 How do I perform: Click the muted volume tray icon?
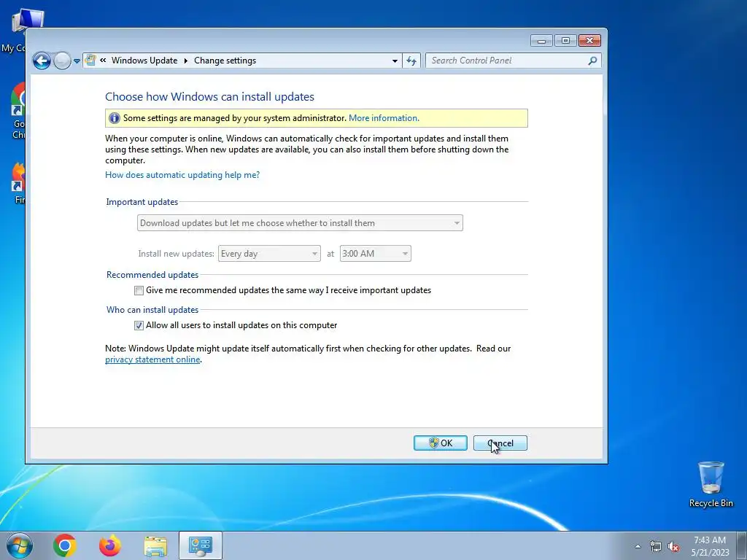pos(673,546)
